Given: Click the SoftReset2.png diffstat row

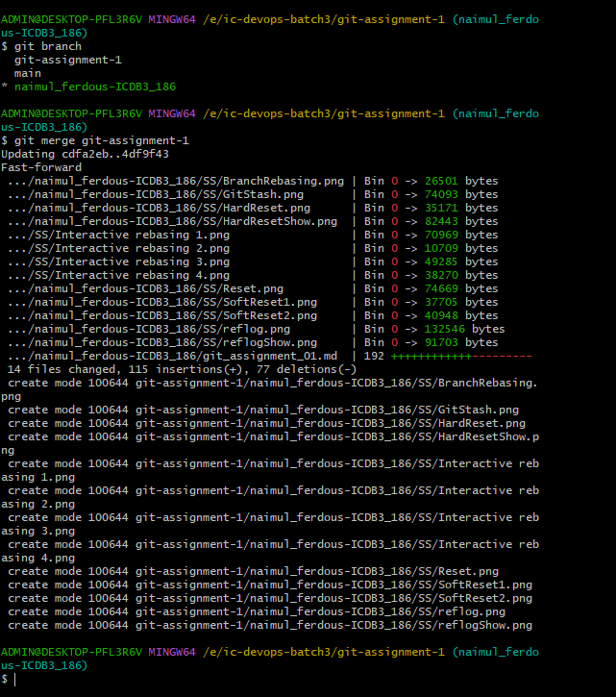Looking at the screenshot, I should (253, 315).
